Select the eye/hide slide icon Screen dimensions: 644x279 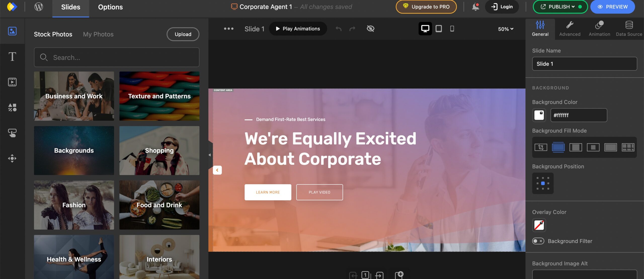click(x=370, y=28)
